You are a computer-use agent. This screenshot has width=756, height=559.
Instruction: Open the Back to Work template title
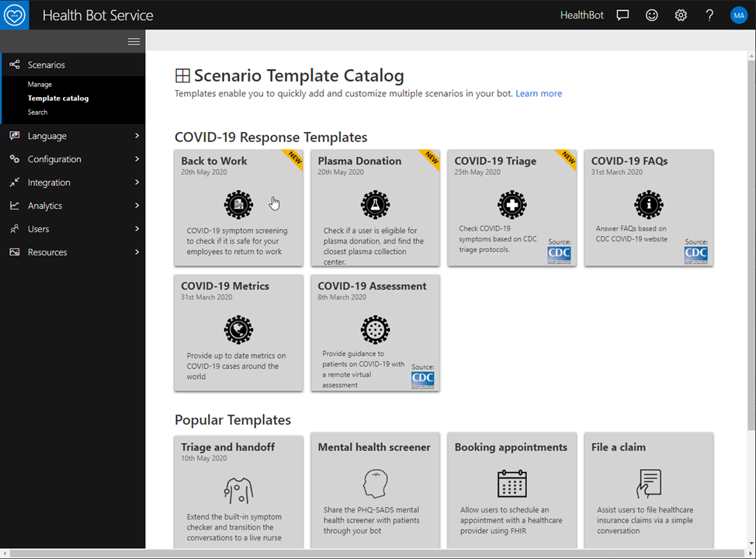214,161
